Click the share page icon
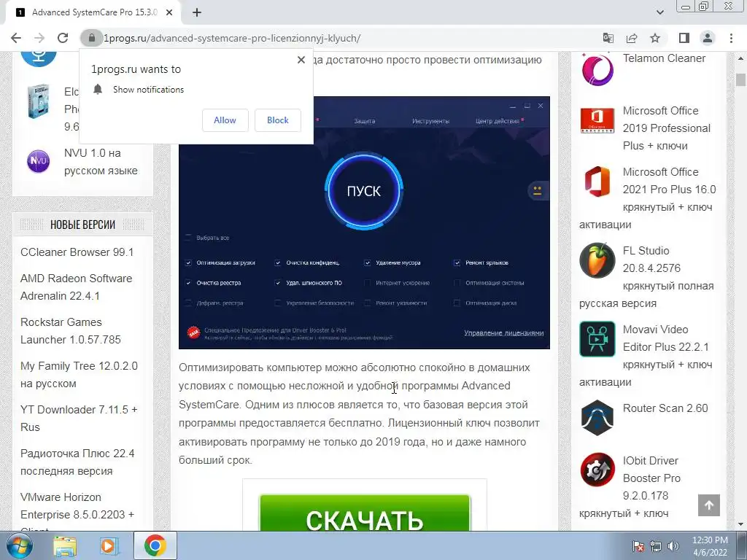Screen dimensions: 747x560 point(632,38)
